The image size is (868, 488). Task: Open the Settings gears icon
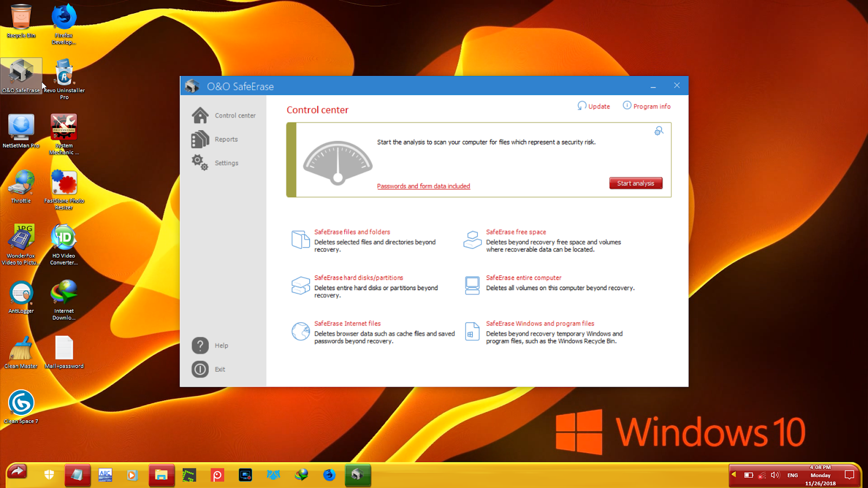(x=200, y=163)
